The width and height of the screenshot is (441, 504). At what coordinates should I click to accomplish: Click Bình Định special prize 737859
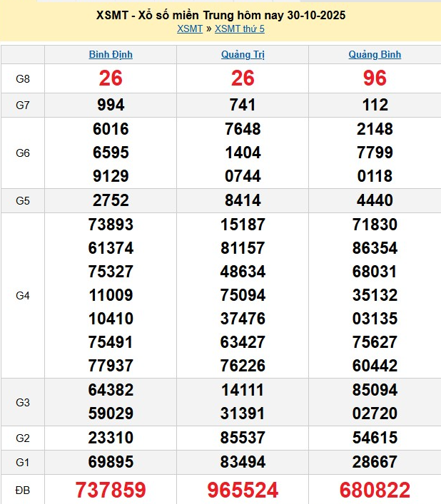pos(111,490)
